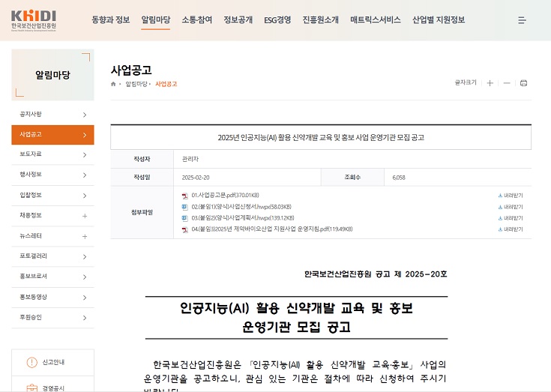Decrease font size with the minus icon
551x392 pixels.
pyautogui.click(x=507, y=83)
